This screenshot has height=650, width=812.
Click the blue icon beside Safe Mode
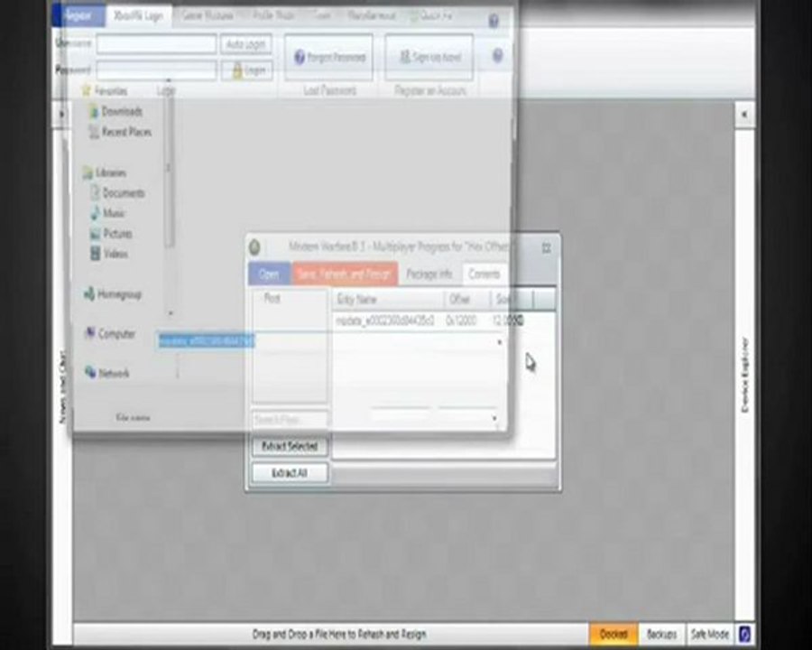click(x=744, y=634)
